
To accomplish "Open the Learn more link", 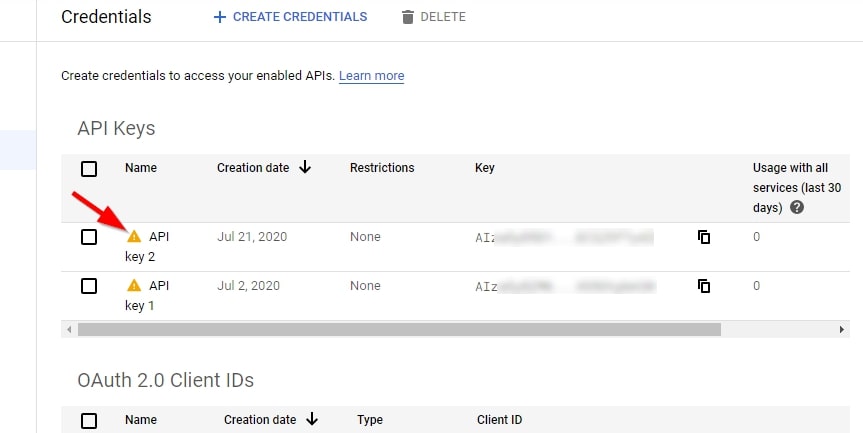I will click(x=372, y=76).
